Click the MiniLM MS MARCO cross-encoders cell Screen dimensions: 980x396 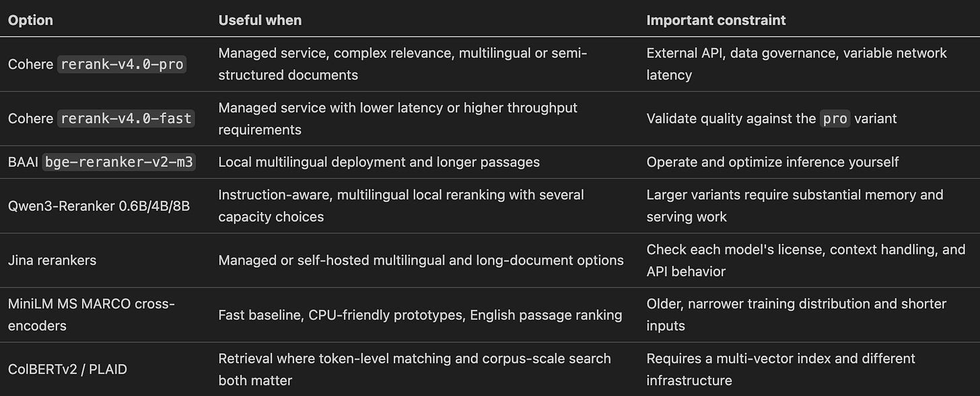pyautogui.click(x=92, y=315)
